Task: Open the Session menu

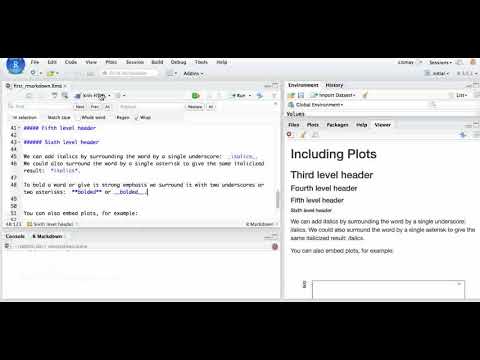Action: click(x=135, y=62)
